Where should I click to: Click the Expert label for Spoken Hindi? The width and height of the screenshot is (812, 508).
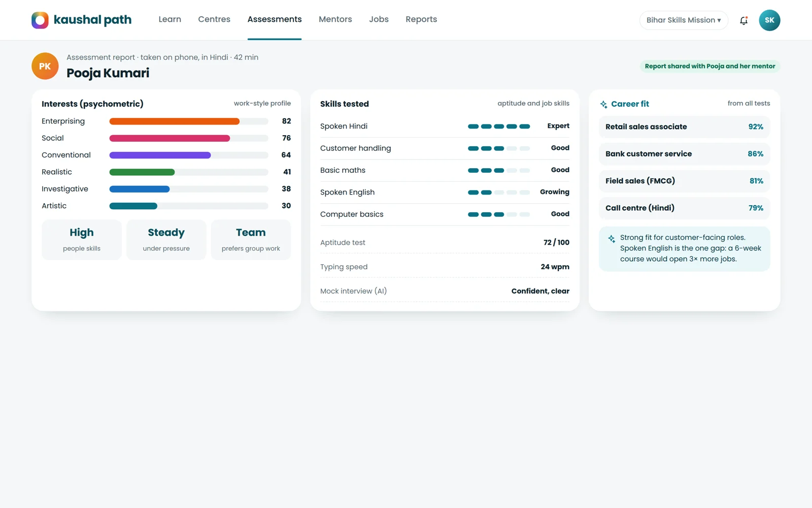pyautogui.click(x=558, y=126)
